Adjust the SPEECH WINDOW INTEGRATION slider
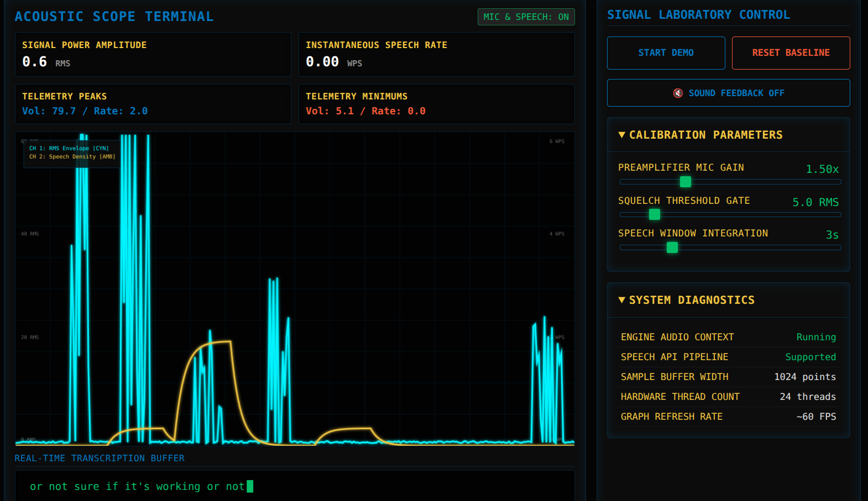 730,247
